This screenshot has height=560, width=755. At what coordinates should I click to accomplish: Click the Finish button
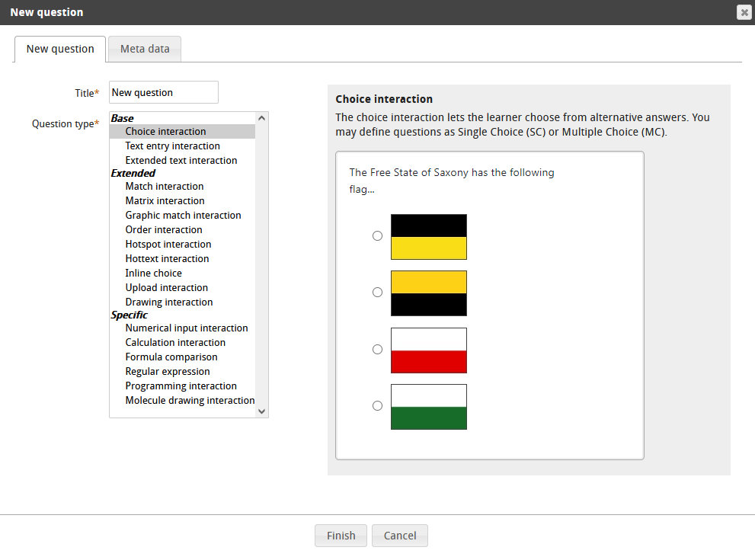(341, 536)
